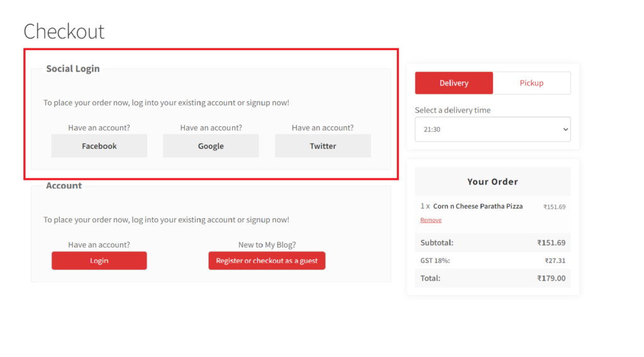The width and height of the screenshot is (644, 357).
Task: Click the 'Select a delivery time' label
Action: pos(452,110)
